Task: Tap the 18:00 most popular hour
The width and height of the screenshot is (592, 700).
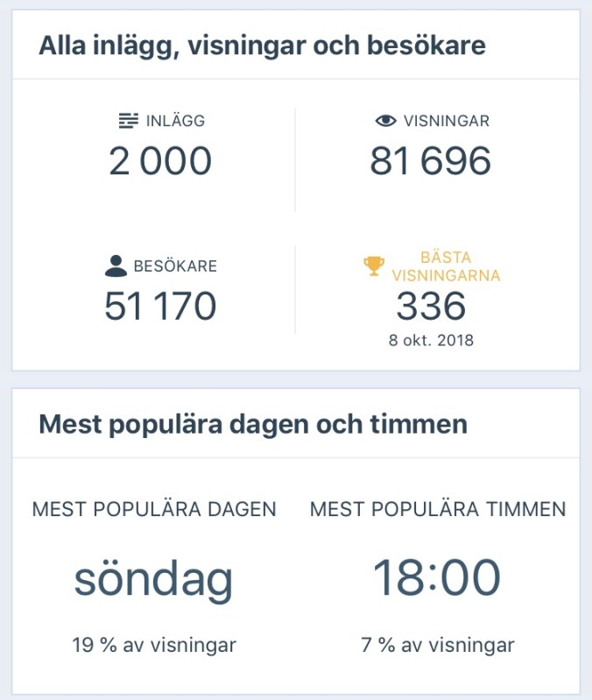Action: coord(437,578)
